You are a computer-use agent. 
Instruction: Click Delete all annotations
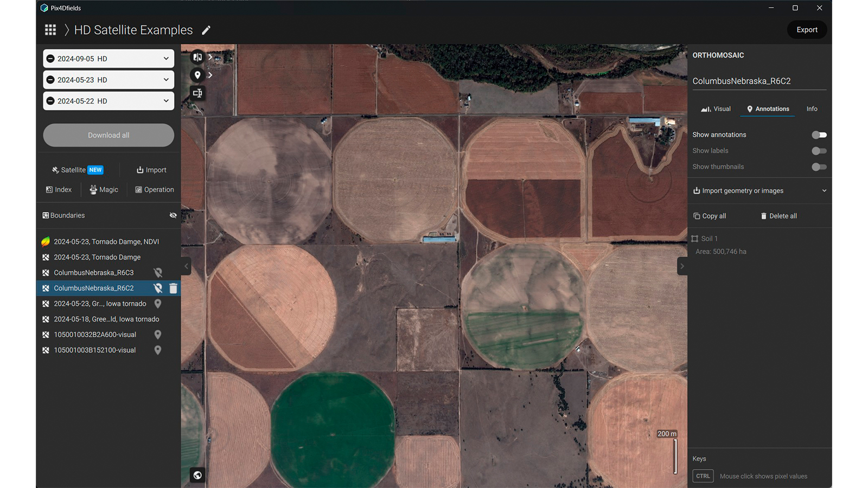[778, 216]
